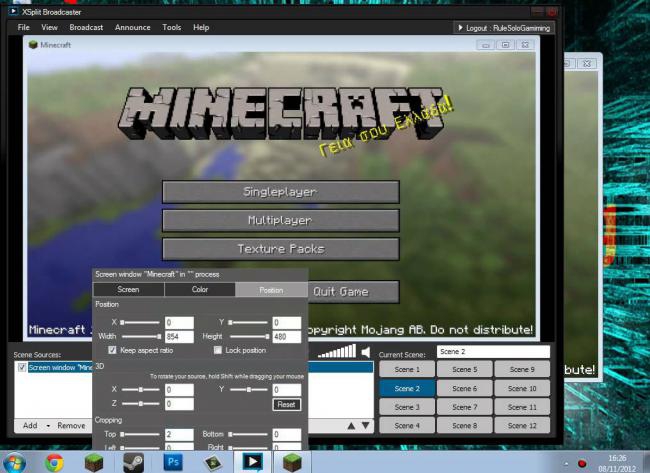The width and height of the screenshot is (650, 473).
Task: Open the Broadcast menu
Action: [x=86, y=27]
